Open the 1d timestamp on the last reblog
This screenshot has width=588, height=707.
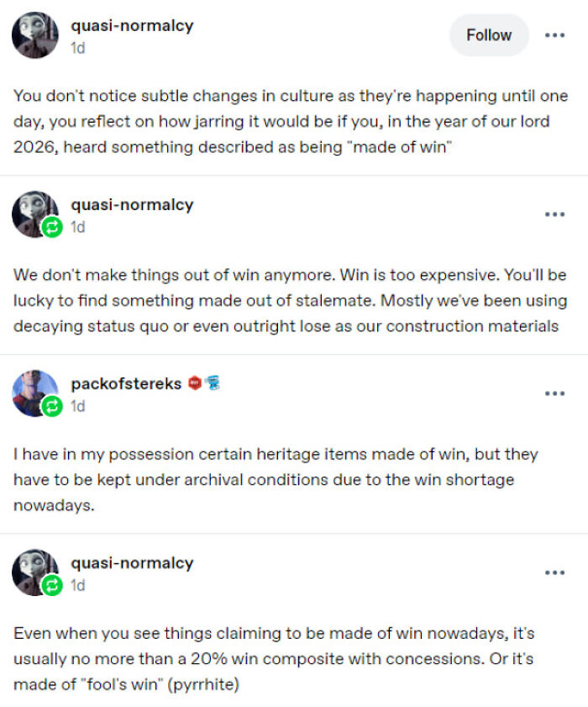pyautogui.click(x=77, y=585)
